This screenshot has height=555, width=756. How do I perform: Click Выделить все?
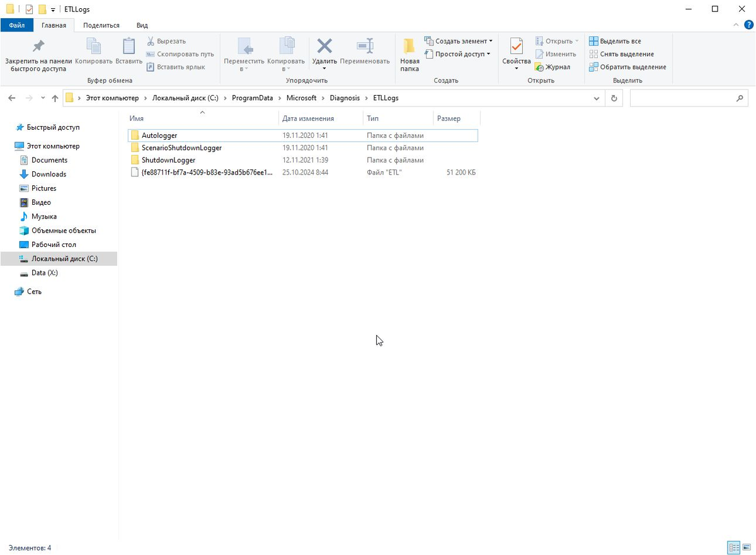click(615, 41)
